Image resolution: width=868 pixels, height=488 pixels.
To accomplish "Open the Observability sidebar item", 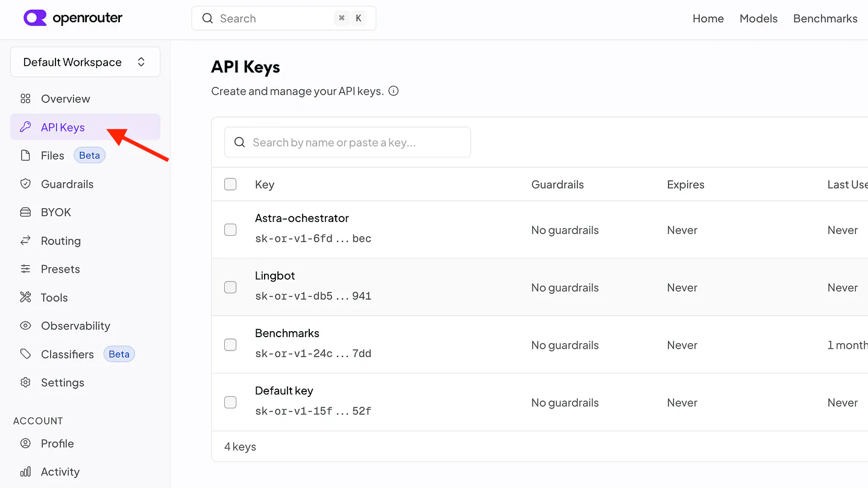I will coord(85,326).
